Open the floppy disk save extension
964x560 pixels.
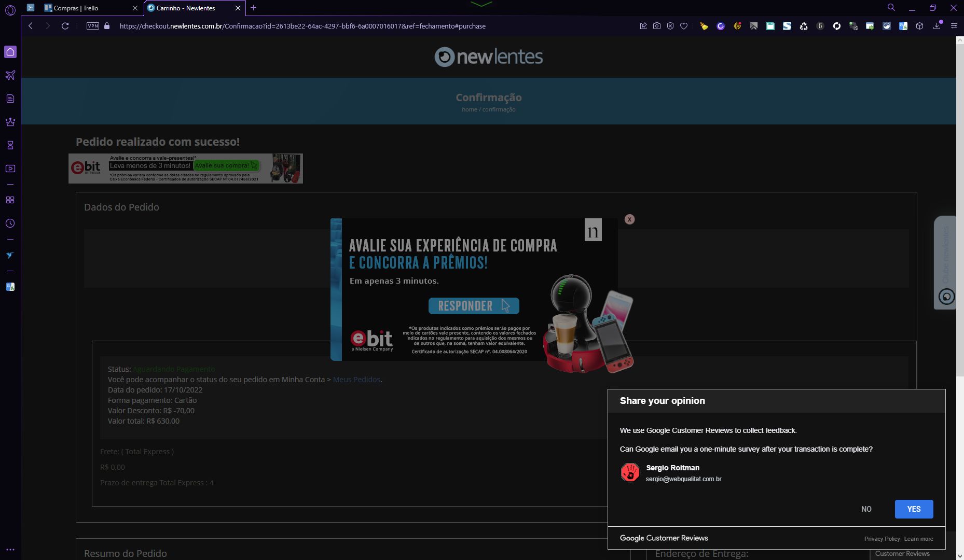[770, 26]
